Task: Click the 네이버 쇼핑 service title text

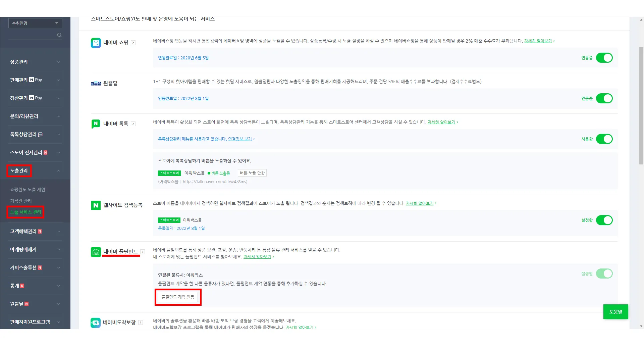Action: click(x=116, y=43)
